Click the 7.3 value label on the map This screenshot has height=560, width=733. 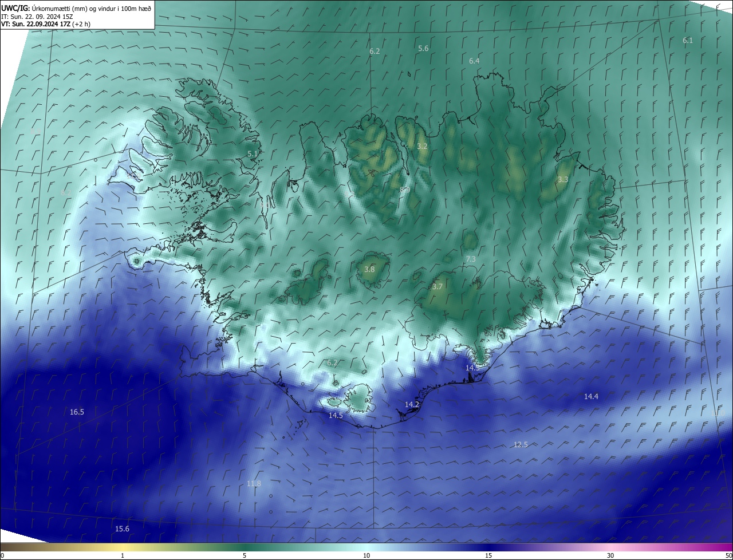[471, 259]
